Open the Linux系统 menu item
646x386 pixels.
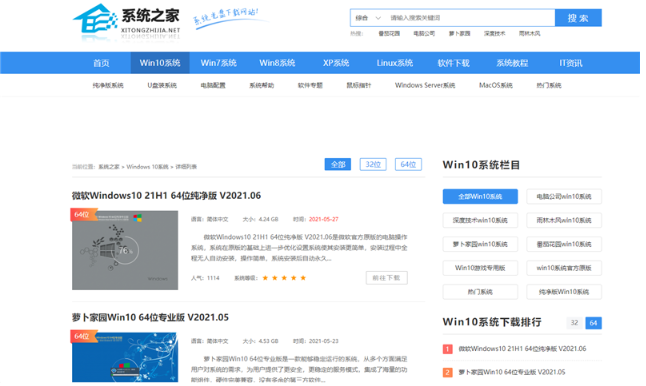394,63
